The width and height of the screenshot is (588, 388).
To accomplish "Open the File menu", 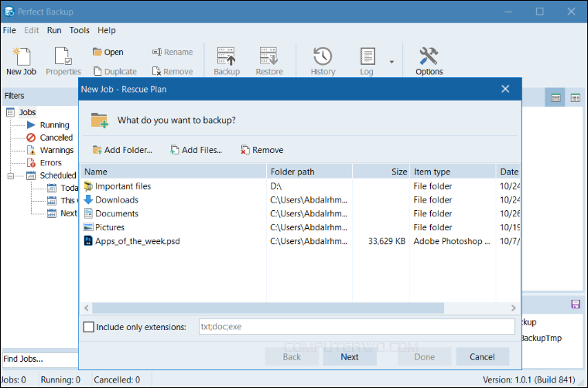I will tap(9, 30).
